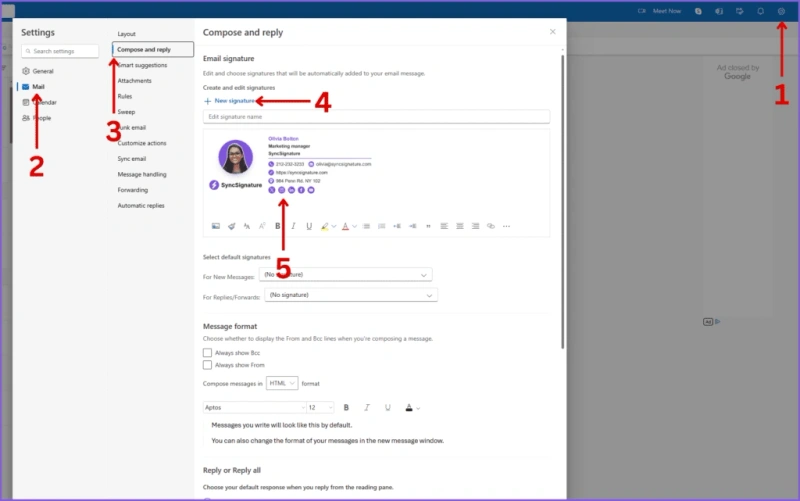
Task: Toggle italic in signature toolbar
Action: [x=293, y=226]
